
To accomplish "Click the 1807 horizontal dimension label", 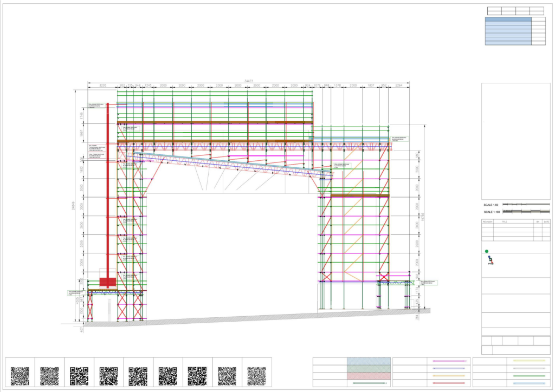I will (x=371, y=86).
